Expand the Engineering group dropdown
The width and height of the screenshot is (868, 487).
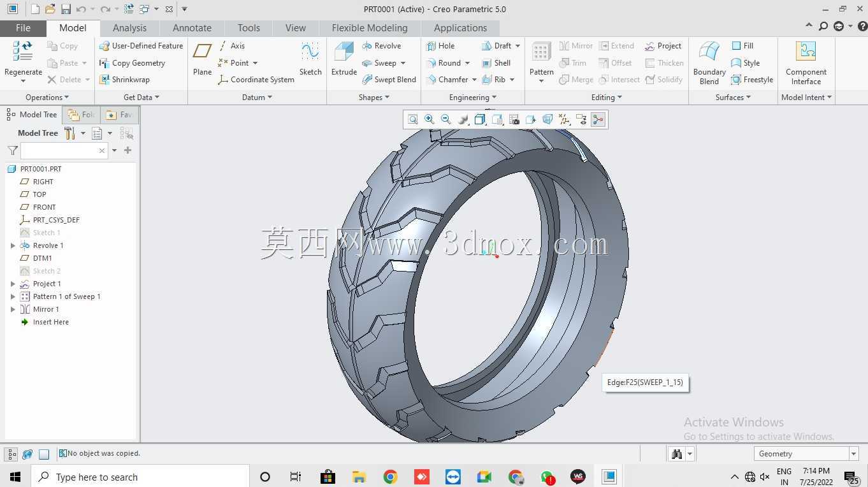coord(473,98)
